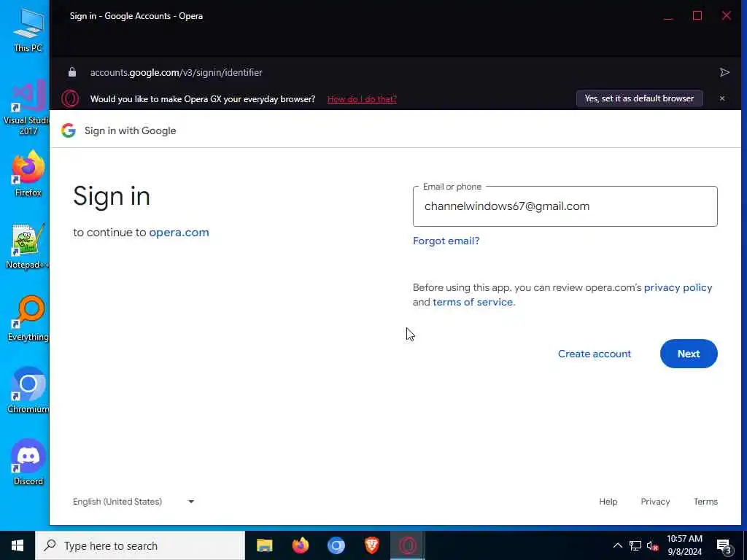747x560 pixels.
Task: Open Firefox from the taskbar
Action: tap(300, 545)
